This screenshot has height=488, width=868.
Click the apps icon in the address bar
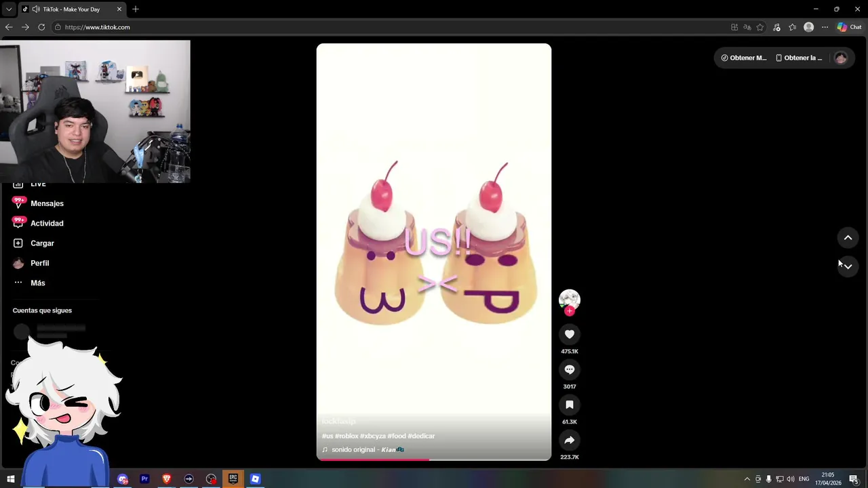pyautogui.click(x=734, y=27)
